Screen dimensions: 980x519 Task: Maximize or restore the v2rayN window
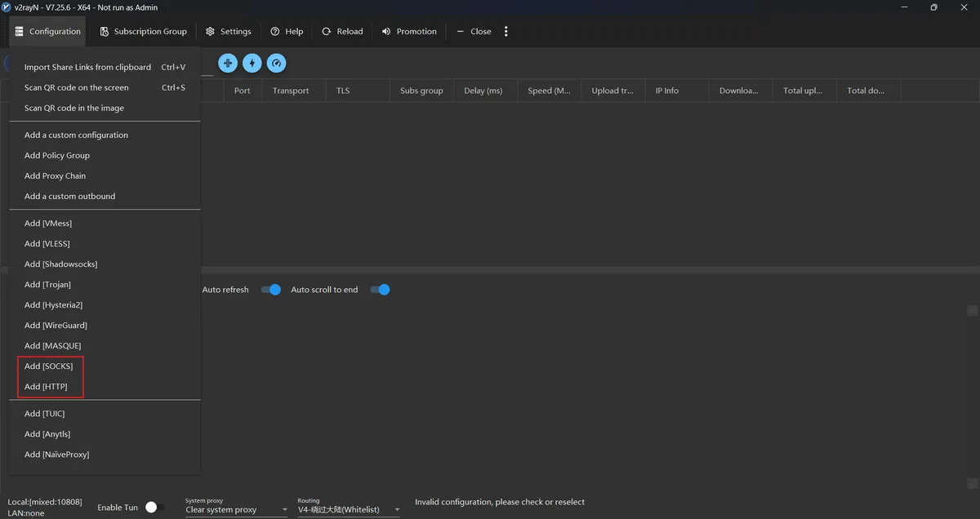933,7
